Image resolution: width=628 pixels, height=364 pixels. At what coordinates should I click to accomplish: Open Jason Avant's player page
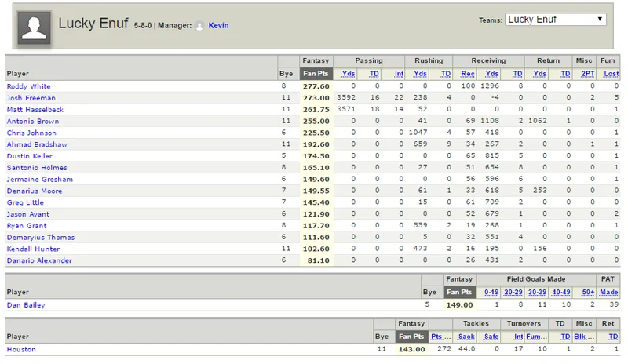point(28,214)
